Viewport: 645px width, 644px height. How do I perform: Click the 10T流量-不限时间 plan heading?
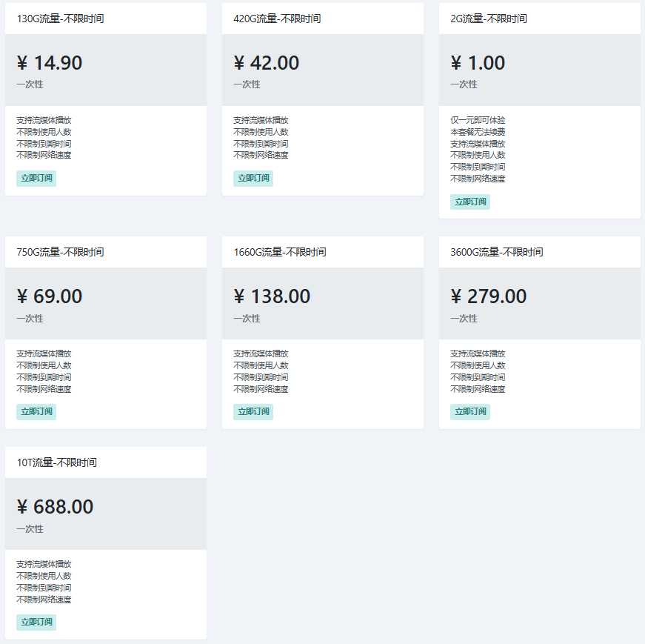point(57,462)
